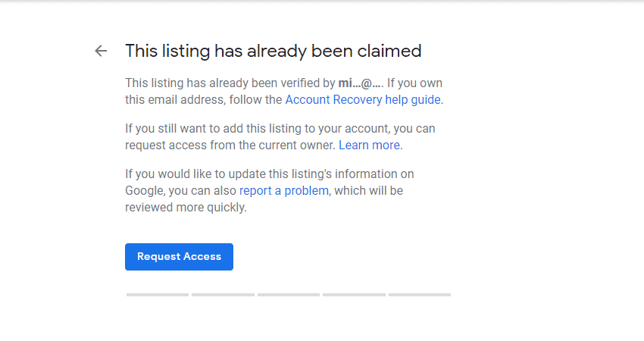Click the 'reviewed more quickly.' text line
The width and height of the screenshot is (644, 341).
(186, 207)
